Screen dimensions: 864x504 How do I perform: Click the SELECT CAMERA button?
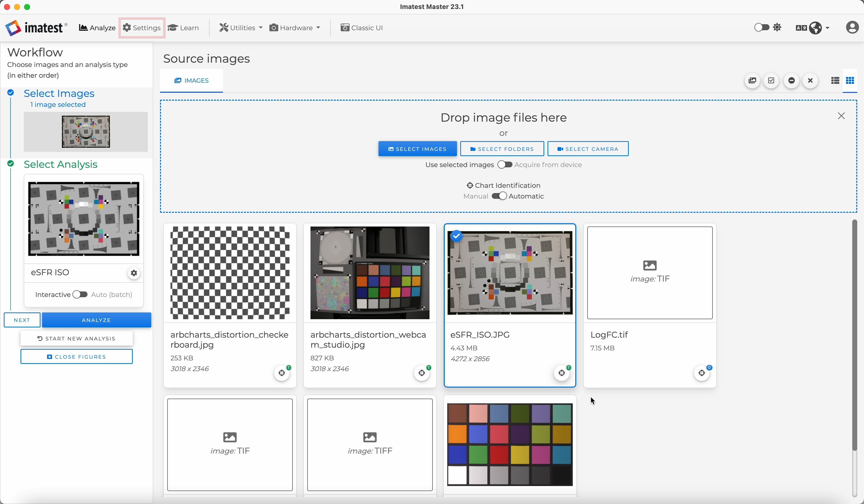pyautogui.click(x=588, y=149)
